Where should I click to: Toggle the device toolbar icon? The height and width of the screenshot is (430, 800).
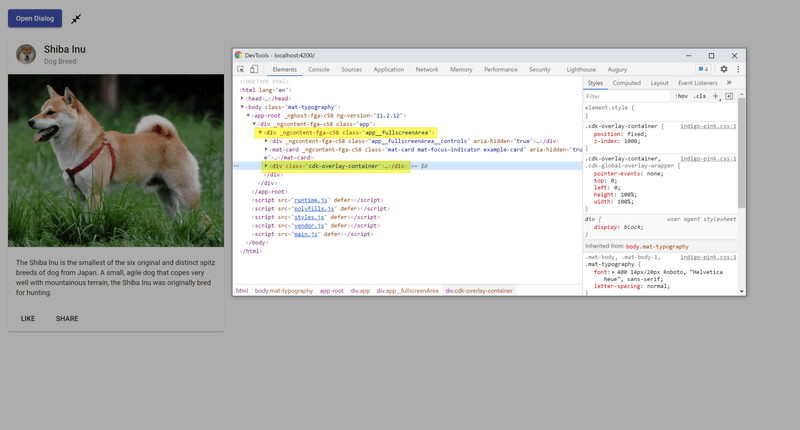(254, 69)
